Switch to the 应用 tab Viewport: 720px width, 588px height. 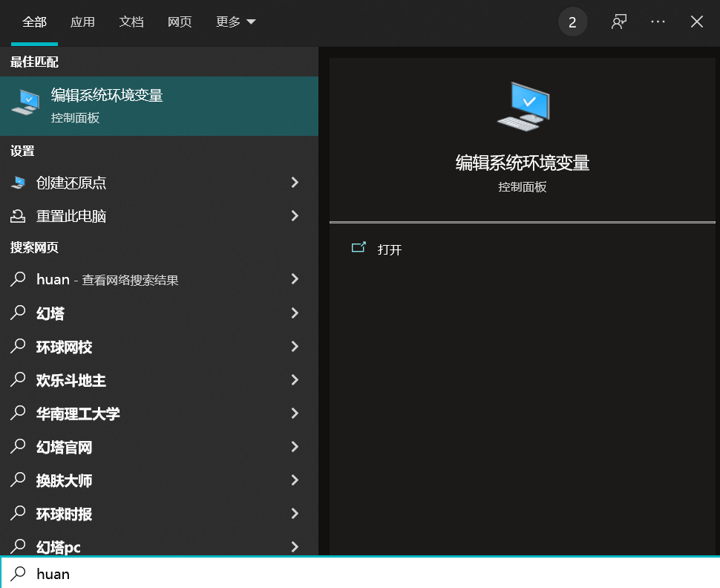tap(82, 22)
